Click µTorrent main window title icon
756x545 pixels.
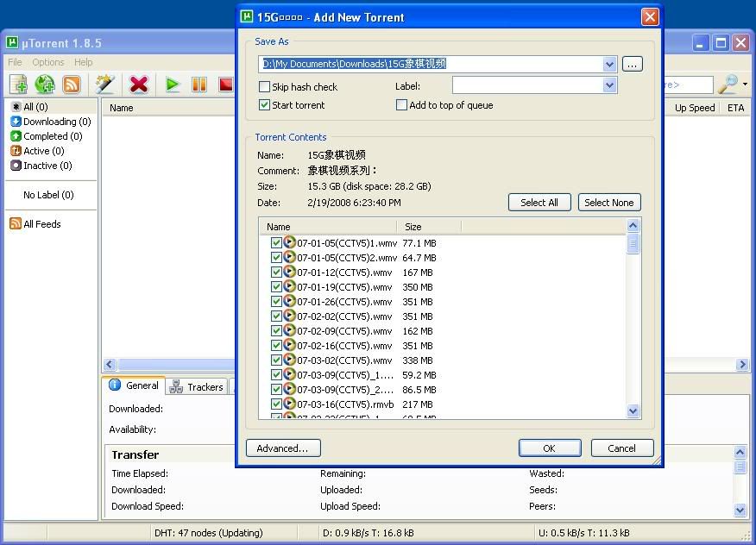click(12, 43)
